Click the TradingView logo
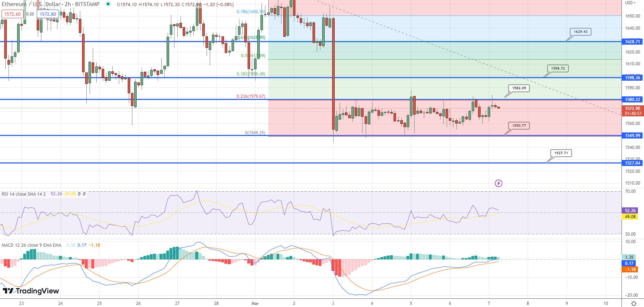This screenshot has height=307, width=644. point(31,291)
